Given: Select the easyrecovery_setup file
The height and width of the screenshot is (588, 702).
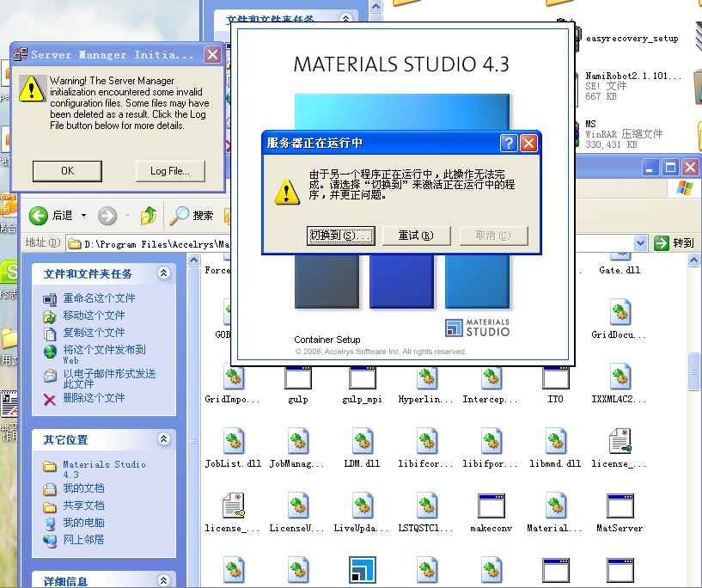Looking at the screenshot, I should tap(632, 39).
